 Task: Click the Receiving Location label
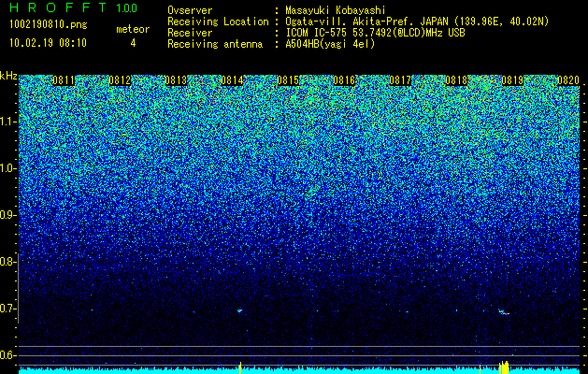[218, 22]
